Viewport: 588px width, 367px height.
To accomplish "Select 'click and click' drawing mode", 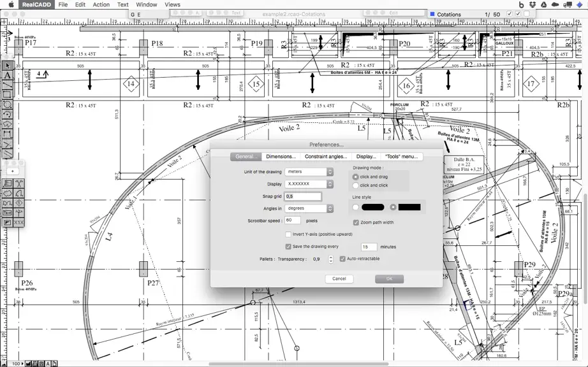I will pos(355,185).
